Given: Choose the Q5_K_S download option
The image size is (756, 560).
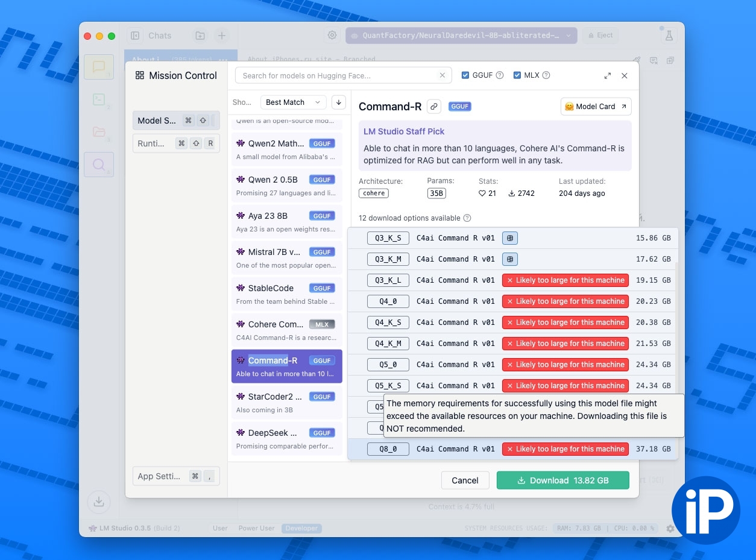Looking at the screenshot, I should click(513, 386).
